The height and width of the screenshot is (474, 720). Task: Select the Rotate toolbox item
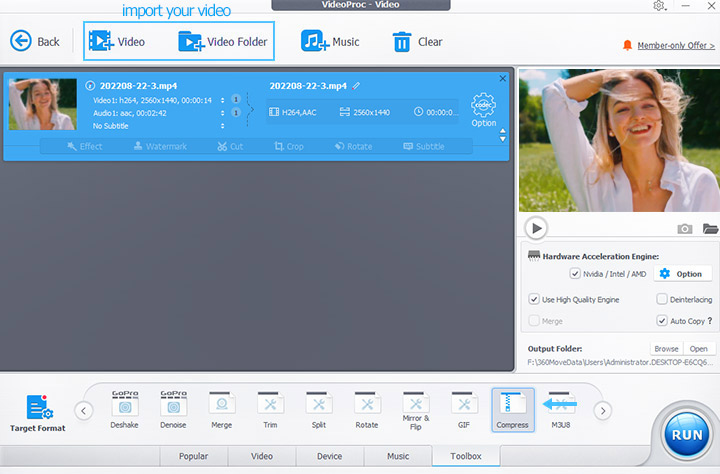tap(367, 410)
